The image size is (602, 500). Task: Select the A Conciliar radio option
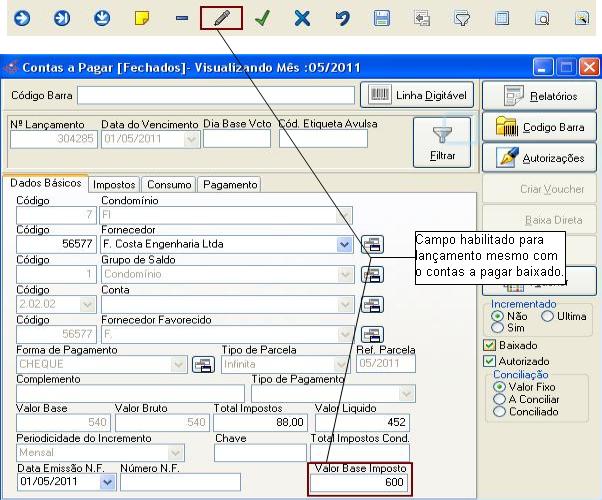(x=500, y=398)
